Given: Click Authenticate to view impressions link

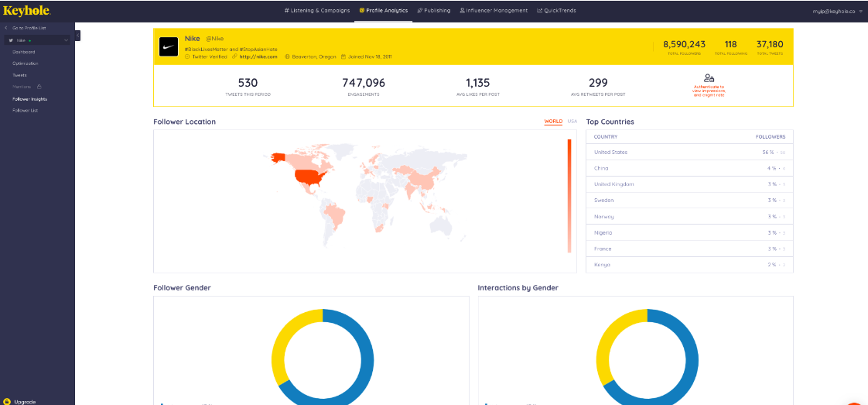Looking at the screenshot, I should tap(709, 91).
